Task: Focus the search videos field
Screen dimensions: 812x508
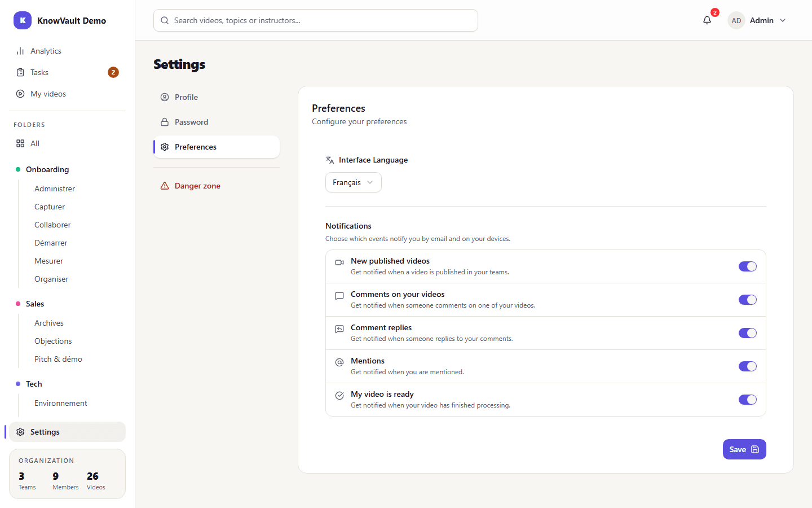Action: [x=316, y=20]
